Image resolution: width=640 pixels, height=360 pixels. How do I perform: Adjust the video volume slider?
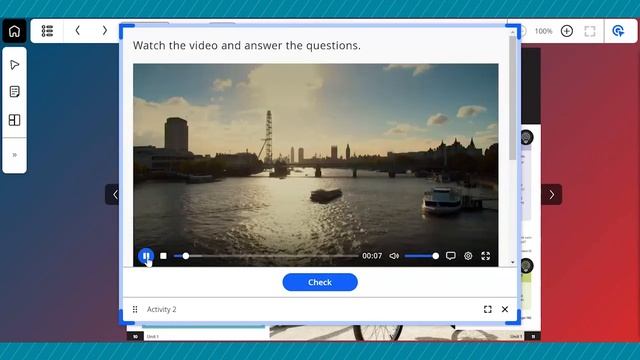[422, 256]
